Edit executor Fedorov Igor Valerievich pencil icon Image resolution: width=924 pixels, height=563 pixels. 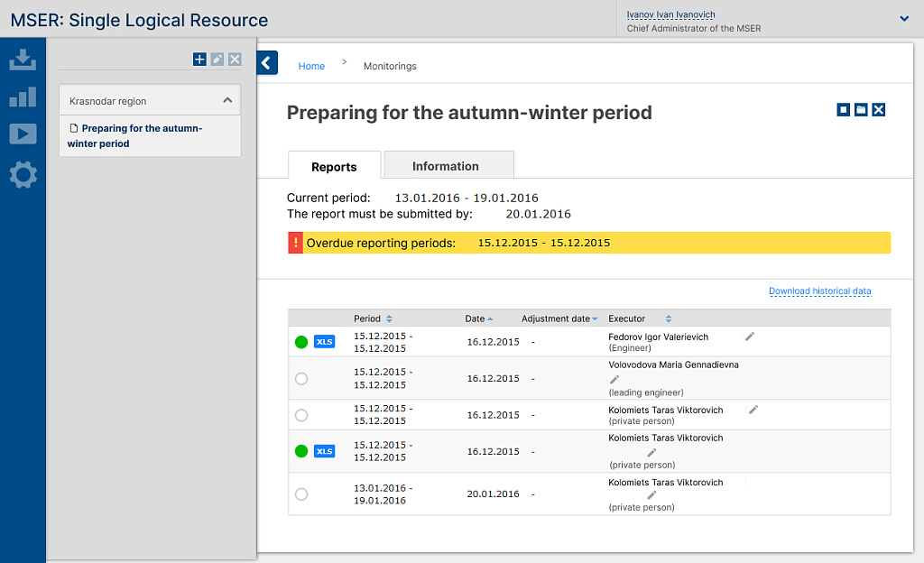click(750, 337)
